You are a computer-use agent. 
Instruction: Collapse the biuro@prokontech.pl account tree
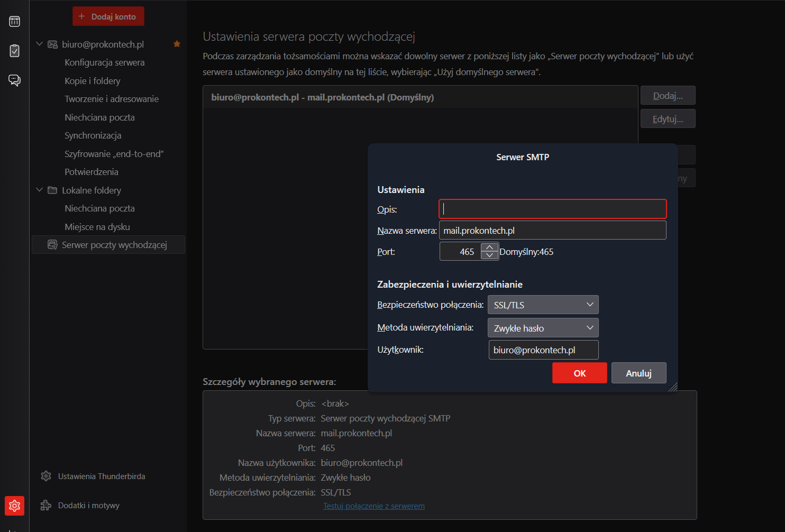pos(39,44)
